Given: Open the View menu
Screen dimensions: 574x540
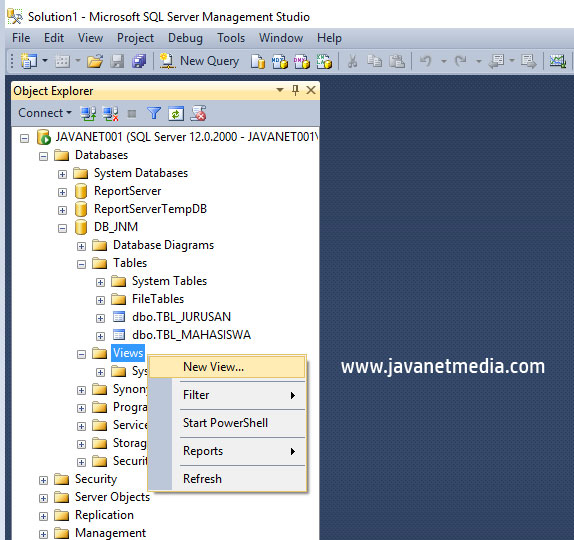Looking at the screenshot, I should [90, 38].
